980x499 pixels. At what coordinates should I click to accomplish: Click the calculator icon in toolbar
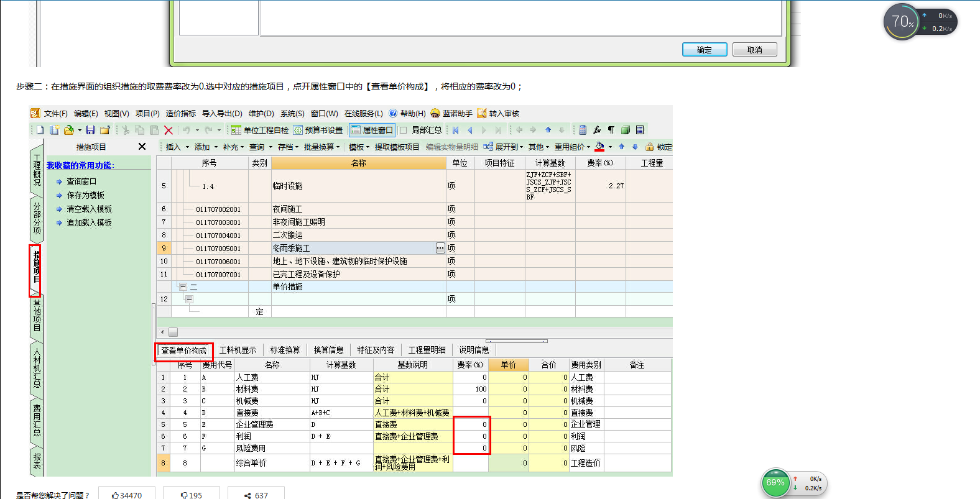583,130
